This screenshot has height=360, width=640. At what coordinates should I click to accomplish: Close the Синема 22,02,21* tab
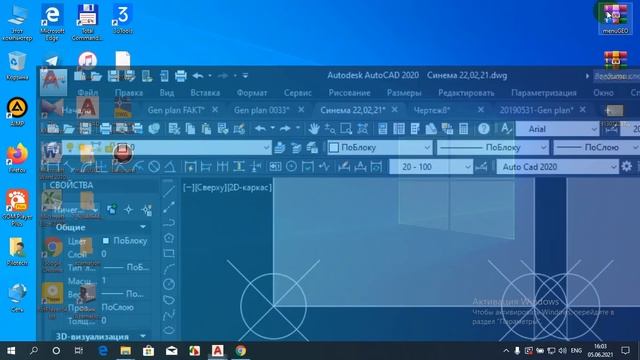click(395, 109)
